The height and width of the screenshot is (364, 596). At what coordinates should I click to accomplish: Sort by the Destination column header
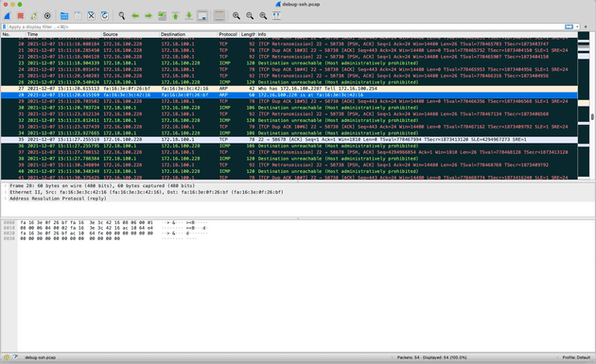click(x=188, y=34)
